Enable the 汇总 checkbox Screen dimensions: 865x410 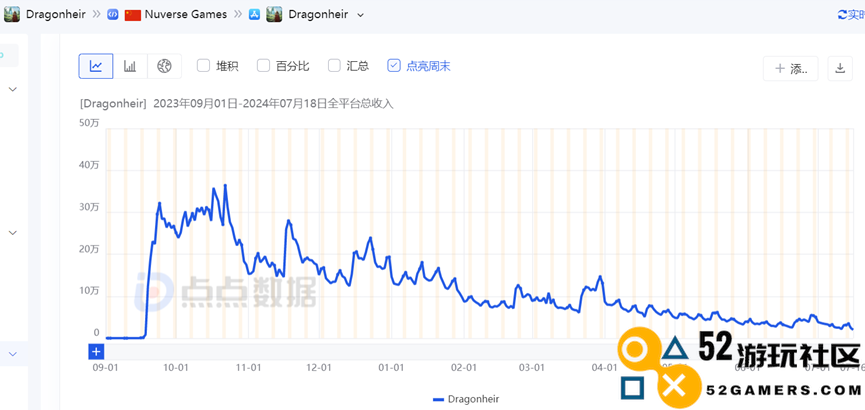tap(334, 66)
